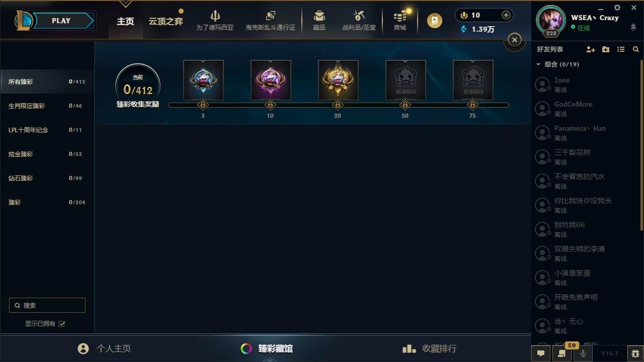Click the notification bell icon

tap(633, 27)
